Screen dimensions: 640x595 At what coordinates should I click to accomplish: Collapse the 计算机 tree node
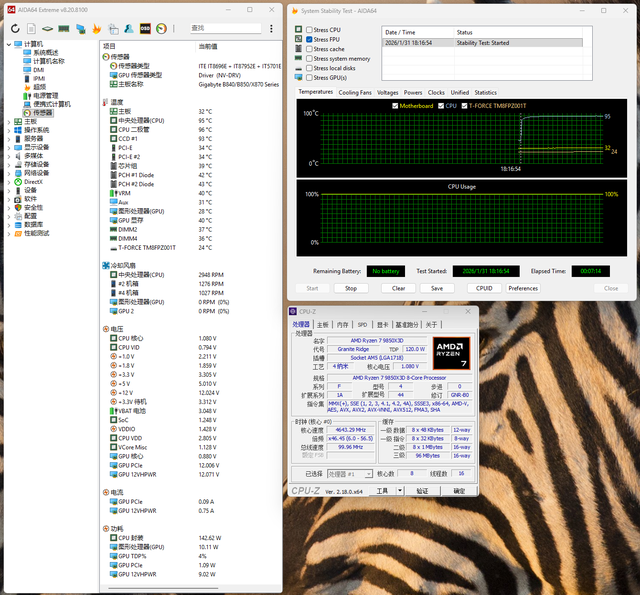pos(8,44)
